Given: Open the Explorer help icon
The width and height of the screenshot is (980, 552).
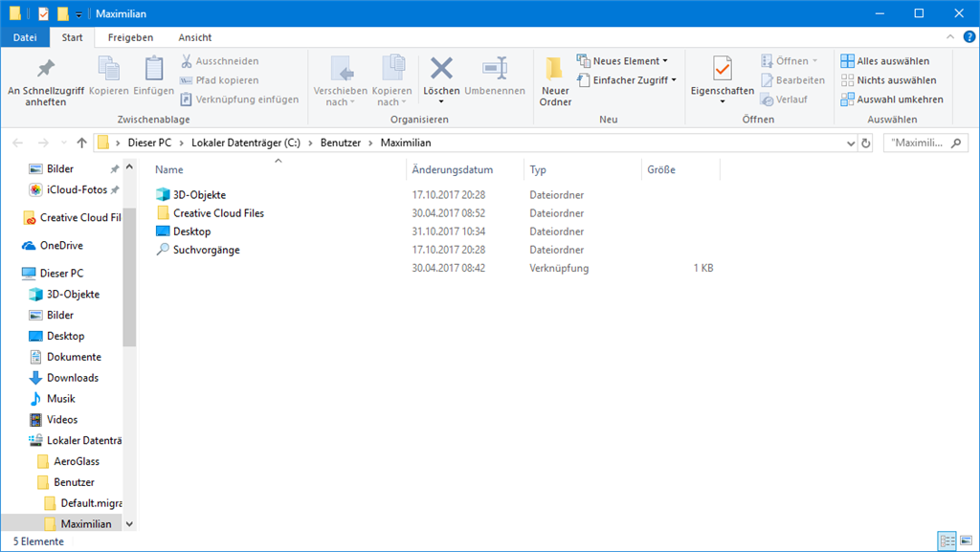Looking at the screenshot, I should tap(969, 37).
